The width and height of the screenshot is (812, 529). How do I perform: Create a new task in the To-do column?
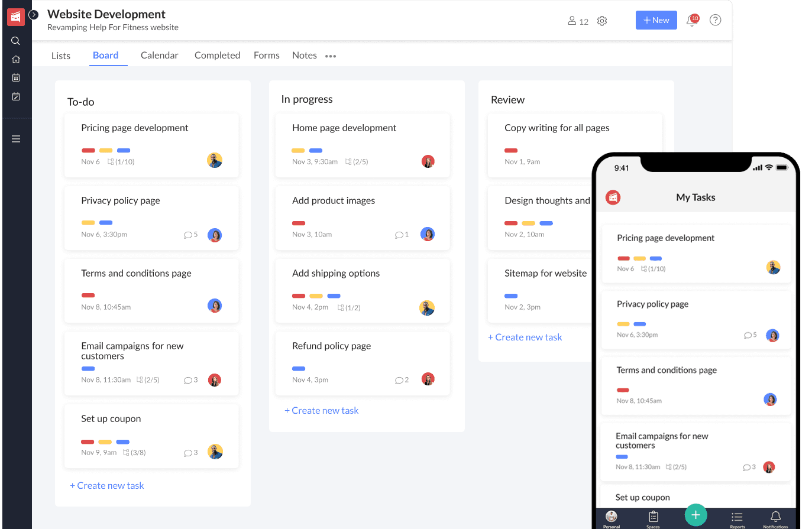pos(107,485)
